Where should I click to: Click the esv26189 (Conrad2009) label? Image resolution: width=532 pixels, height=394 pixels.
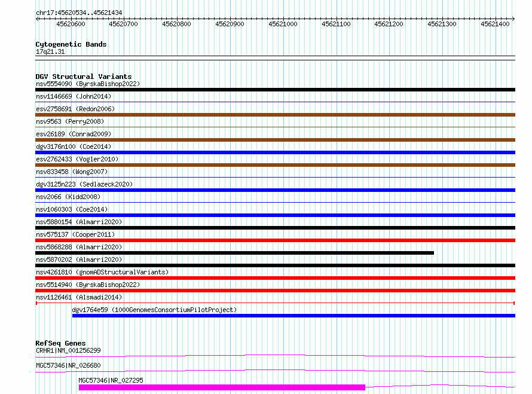click(x=74, y=134)
